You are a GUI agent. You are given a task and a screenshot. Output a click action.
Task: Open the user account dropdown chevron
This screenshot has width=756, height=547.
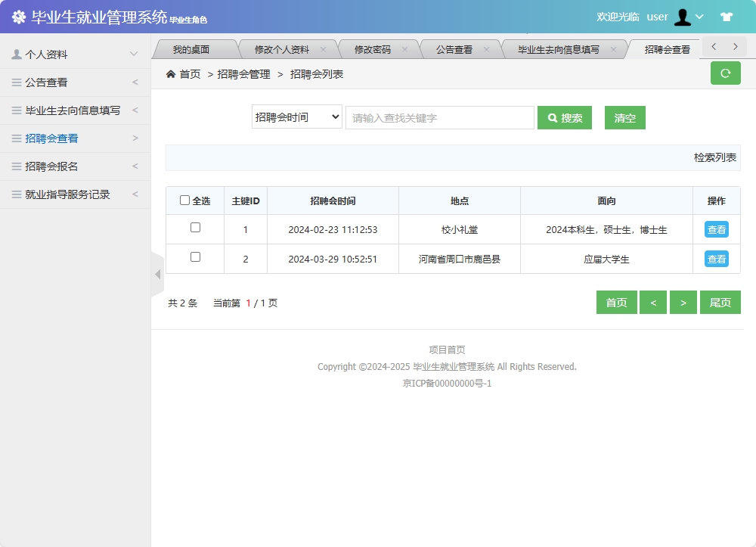(x=699, y=16)
